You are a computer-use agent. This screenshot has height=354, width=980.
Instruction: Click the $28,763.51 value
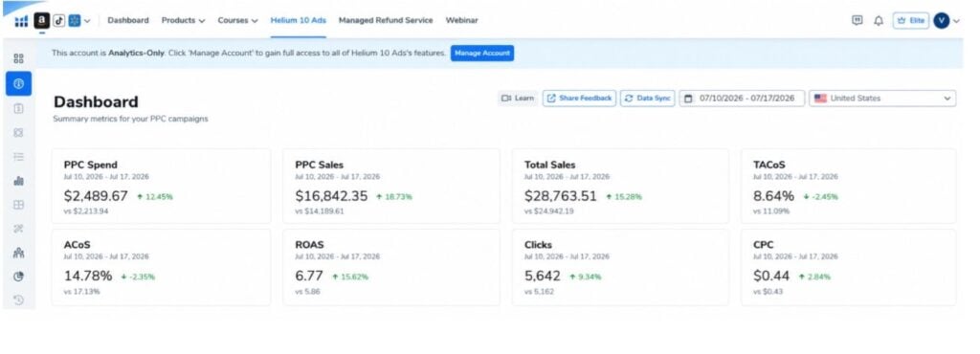561,196
